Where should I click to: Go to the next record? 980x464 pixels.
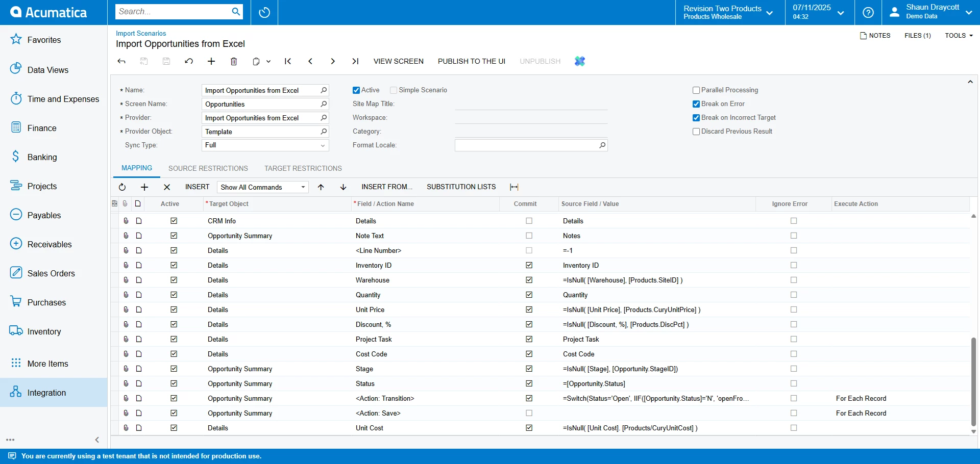coord(333,61)
